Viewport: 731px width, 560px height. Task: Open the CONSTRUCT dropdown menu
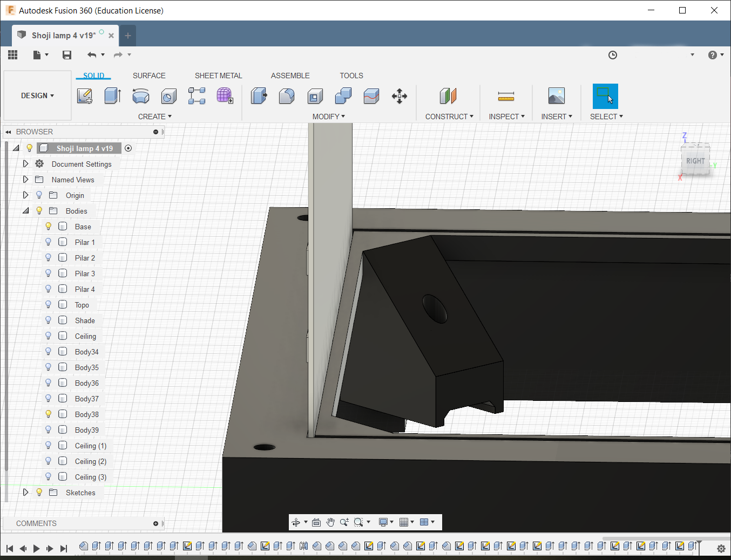tap(449, 117)
